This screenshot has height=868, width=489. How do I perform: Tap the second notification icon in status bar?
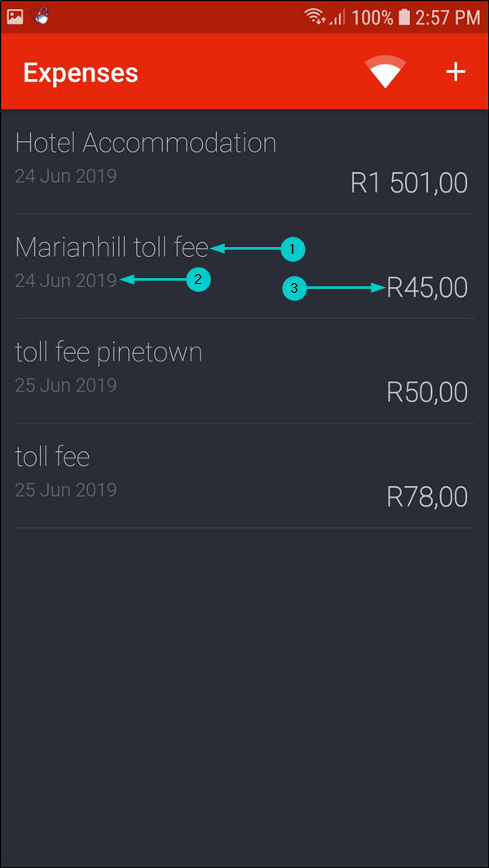[41, 16]
